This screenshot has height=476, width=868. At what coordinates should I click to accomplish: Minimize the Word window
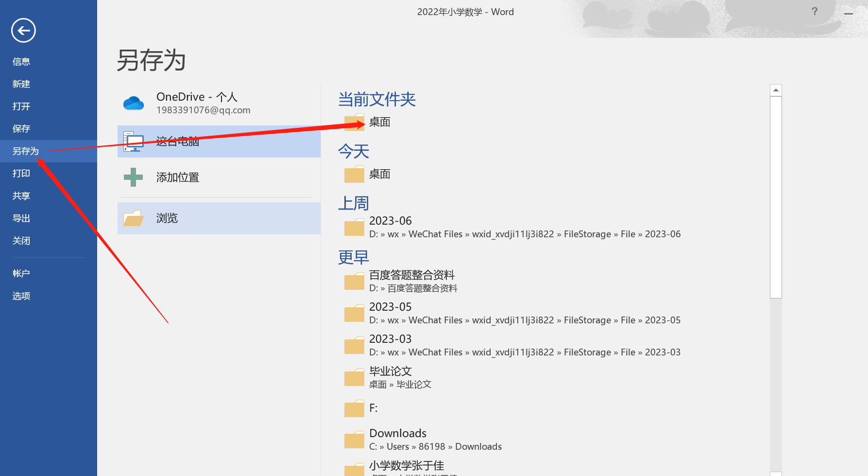click(x=849, y=14)
